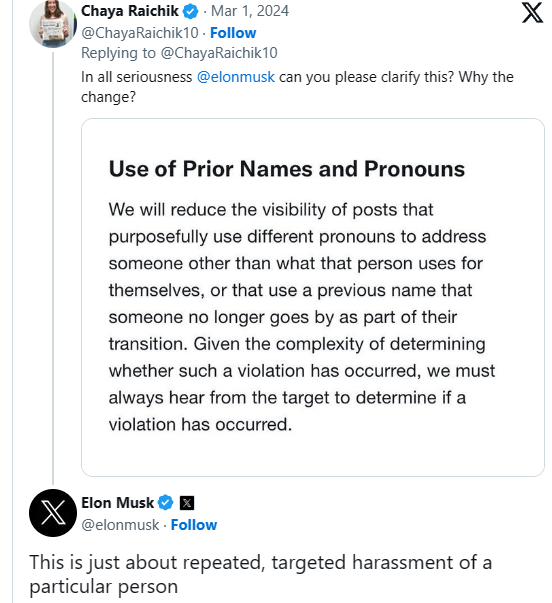Follow Chaya Raichik
The width and height of the screenshot is (552, 603).
point(233,33)
